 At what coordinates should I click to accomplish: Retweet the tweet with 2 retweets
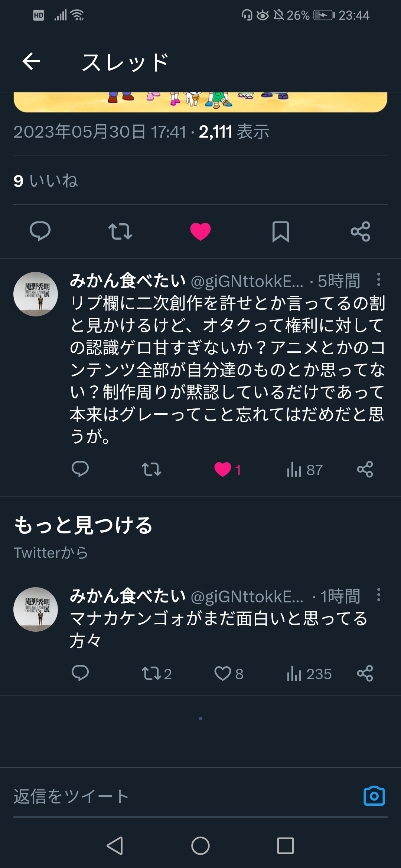click(x=156, y=674)
